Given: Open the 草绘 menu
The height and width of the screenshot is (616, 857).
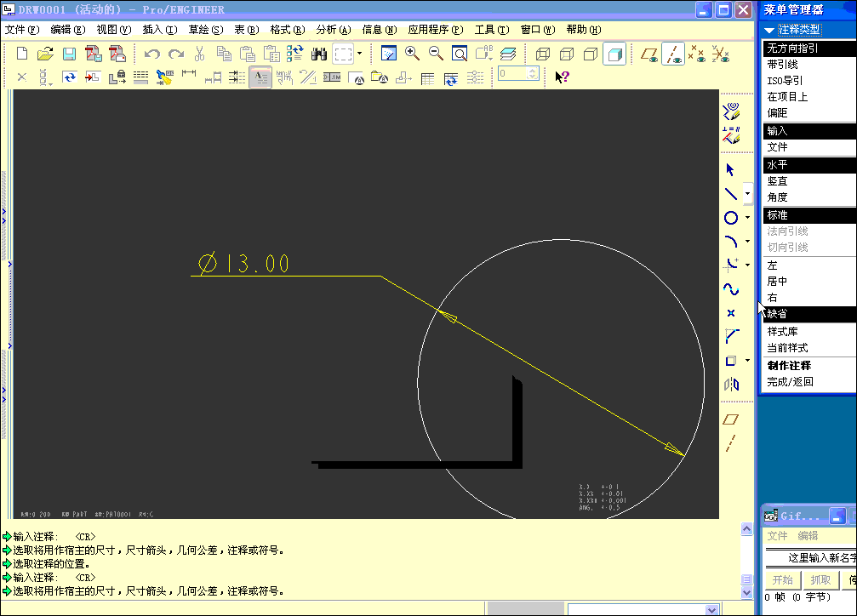Looking at the screenshot, I should tap(206, 30).
